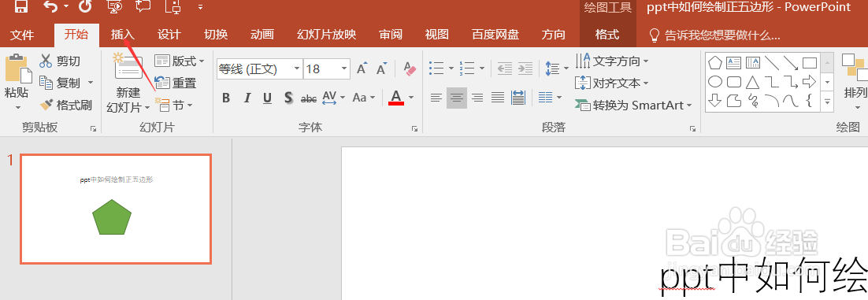Align text right
Screen dimensions: 868x300
[x=477, y=98]
